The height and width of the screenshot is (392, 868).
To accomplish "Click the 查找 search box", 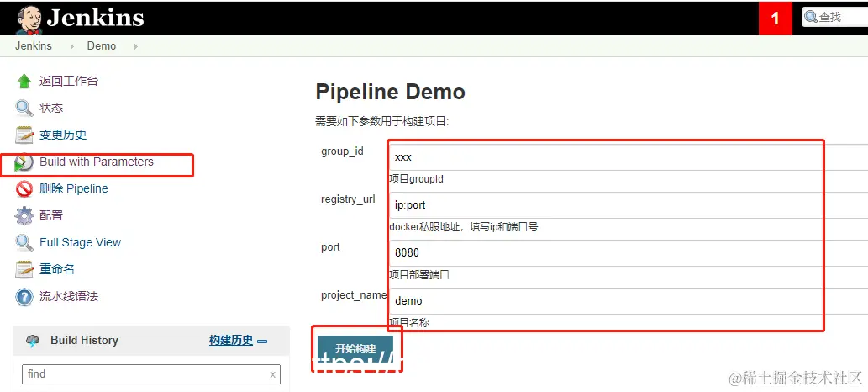I will click(834, 17).
